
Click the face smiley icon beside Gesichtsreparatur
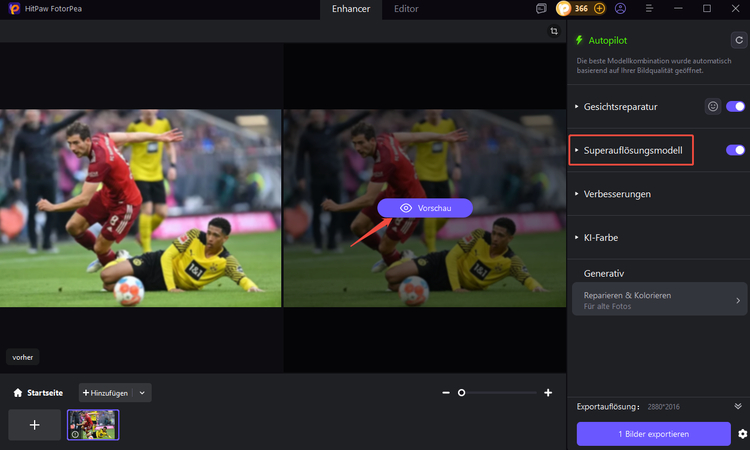712,106
